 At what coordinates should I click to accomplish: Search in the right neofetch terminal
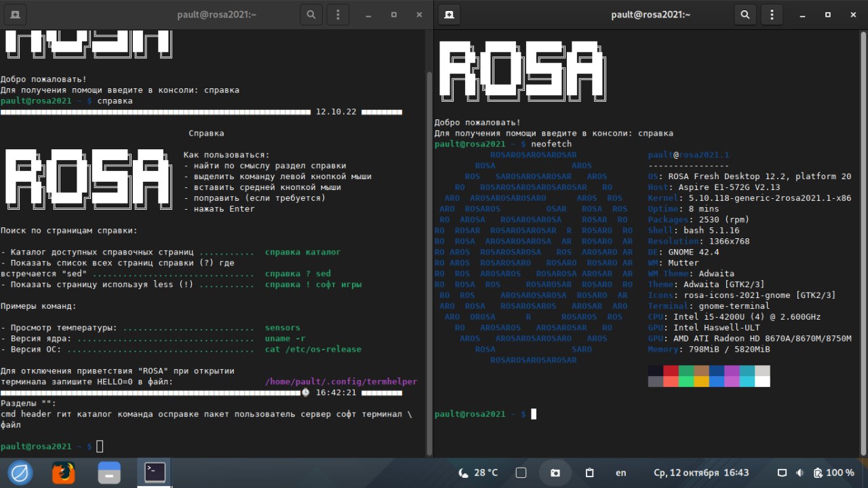[x=745, y=14]
